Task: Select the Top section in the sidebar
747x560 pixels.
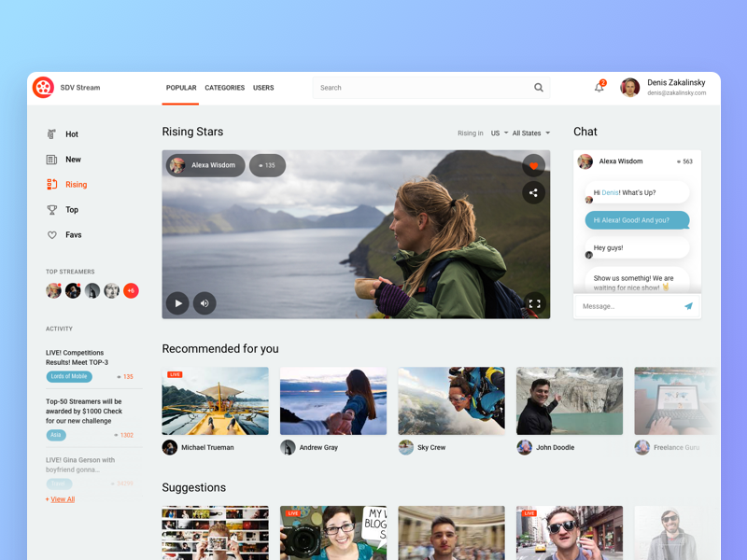Action: click(x=71, y=210)
